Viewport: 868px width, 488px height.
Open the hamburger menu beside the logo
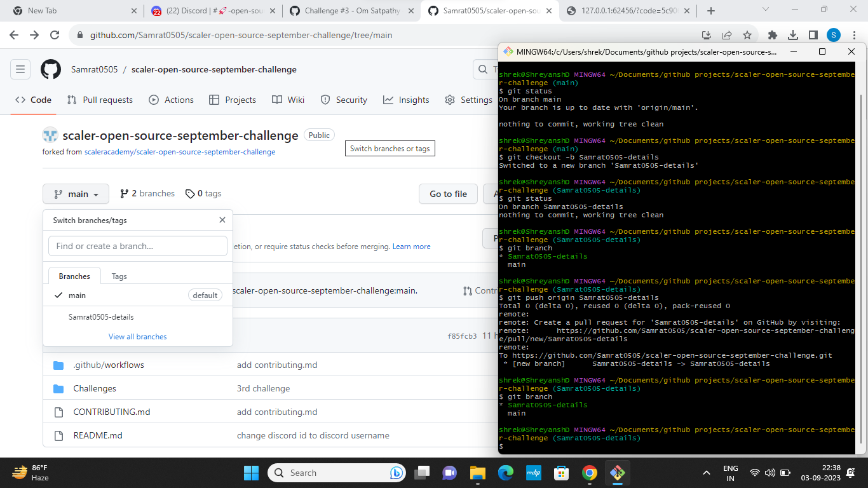[x=20, y=69]
